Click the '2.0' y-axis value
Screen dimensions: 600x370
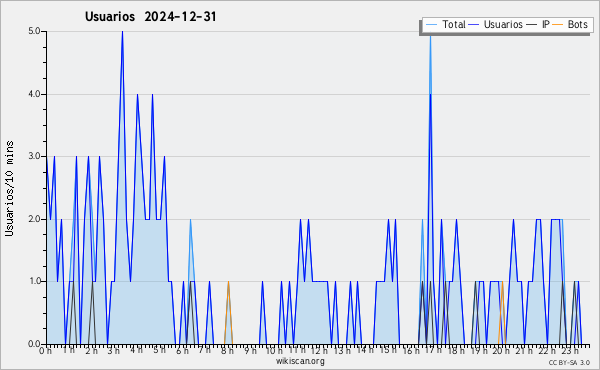(x=34, y=219)
